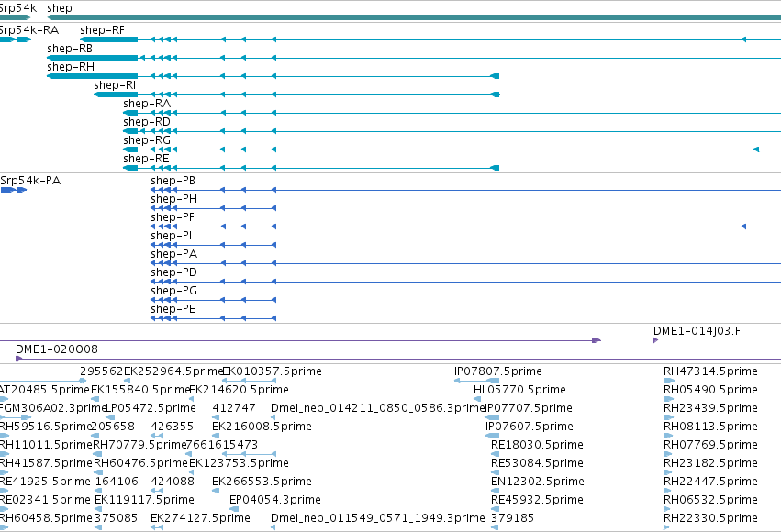Click the RH23439.5prime EST label
The width and height of the screenshot is (781, 532).
(x=710, y=408)
